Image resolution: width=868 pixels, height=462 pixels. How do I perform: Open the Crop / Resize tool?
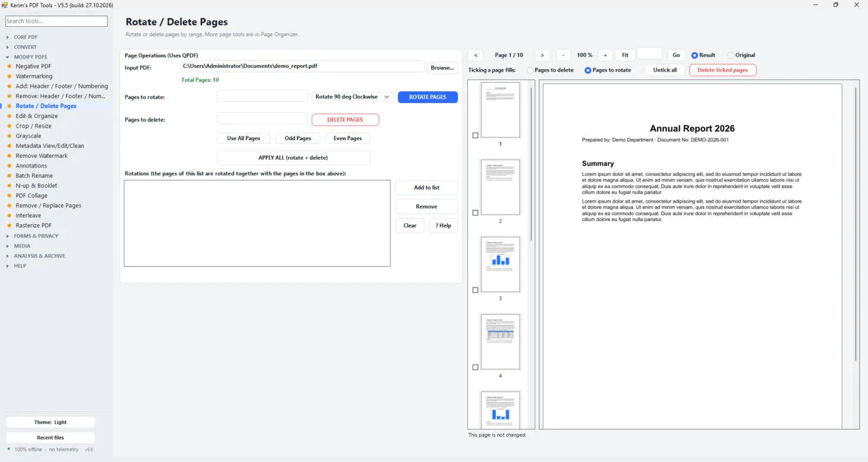[33, 126]
